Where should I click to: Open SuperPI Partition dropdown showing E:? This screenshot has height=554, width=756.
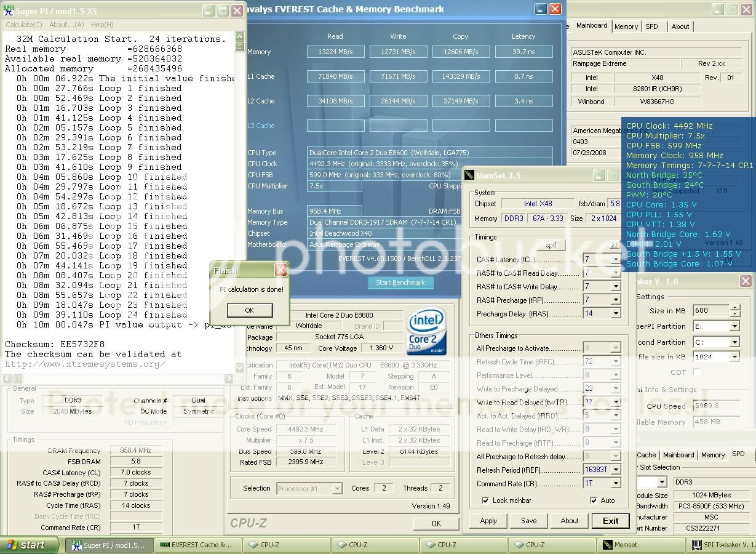tap(734, 326)
